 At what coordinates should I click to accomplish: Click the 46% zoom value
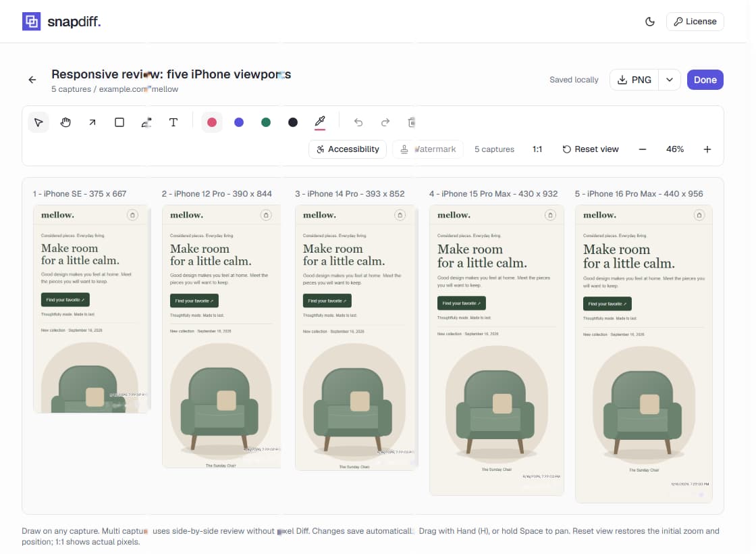(675, 149)
